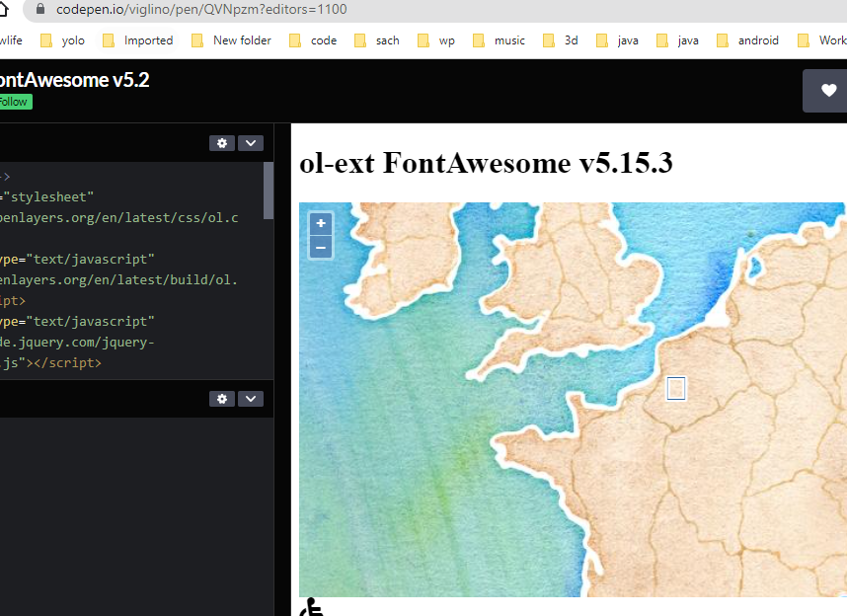
Task: Click the padlock icon in the address bar
Action: (38, 10)
